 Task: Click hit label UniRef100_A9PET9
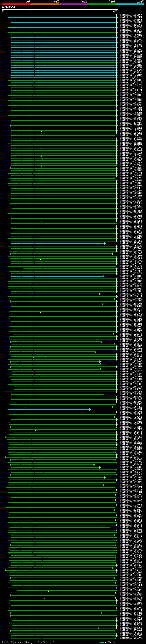tap(131, 279)
